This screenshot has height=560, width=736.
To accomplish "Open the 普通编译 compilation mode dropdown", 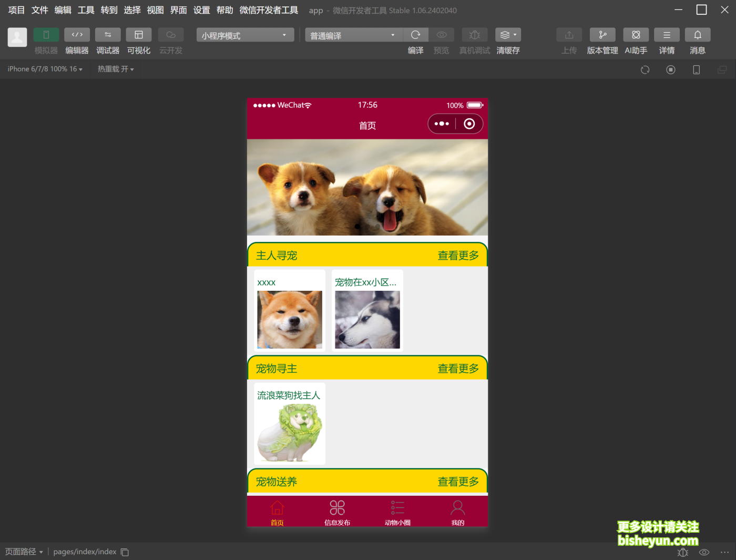I will point(352,35).
